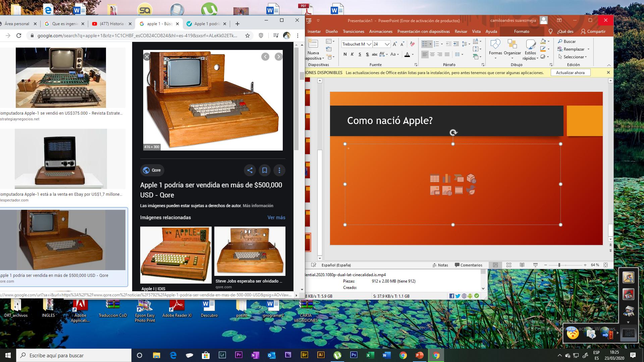Increase list indent level in Párrafo group

[x=456, y=44]
